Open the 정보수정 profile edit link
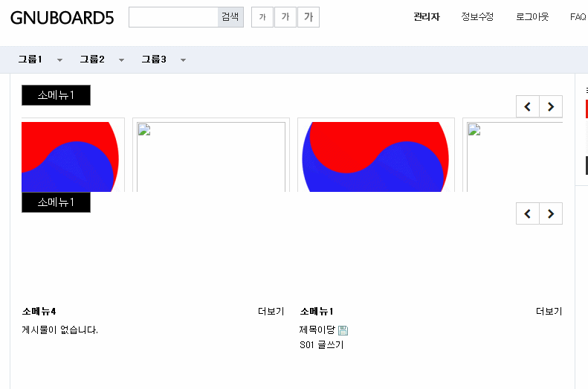The height and width of the screenshot is (389, 588). 477,17
